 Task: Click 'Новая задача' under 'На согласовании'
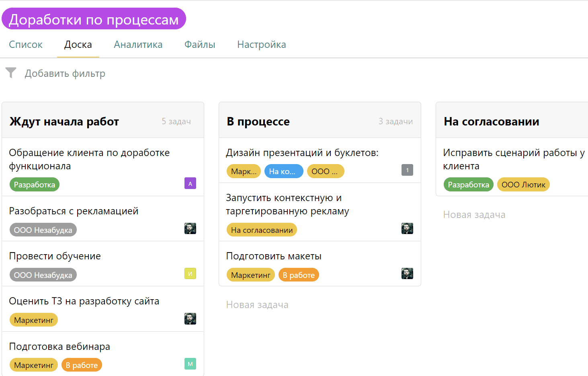tap(474, 214)
